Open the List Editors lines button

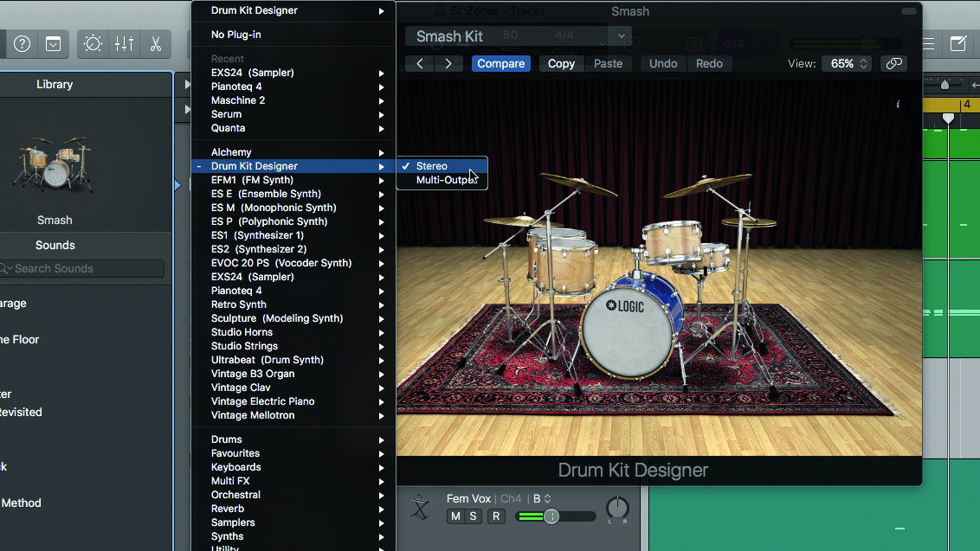pyautogui.click(x=928, y=44)
